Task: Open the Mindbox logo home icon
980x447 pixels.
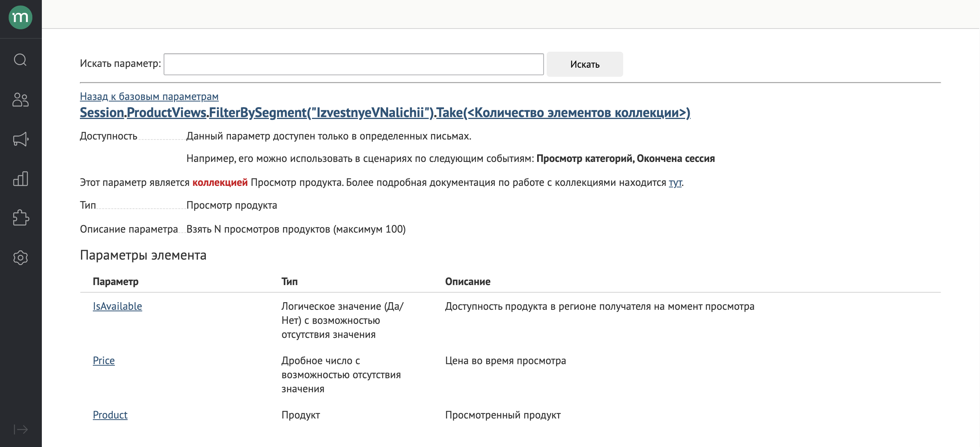Action: [21, 17]
